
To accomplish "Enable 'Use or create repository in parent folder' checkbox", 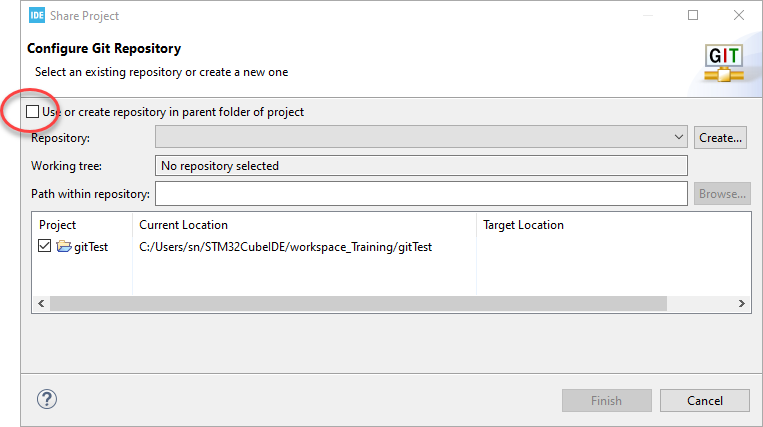I will pyautogui.click(x=33, y=112).
